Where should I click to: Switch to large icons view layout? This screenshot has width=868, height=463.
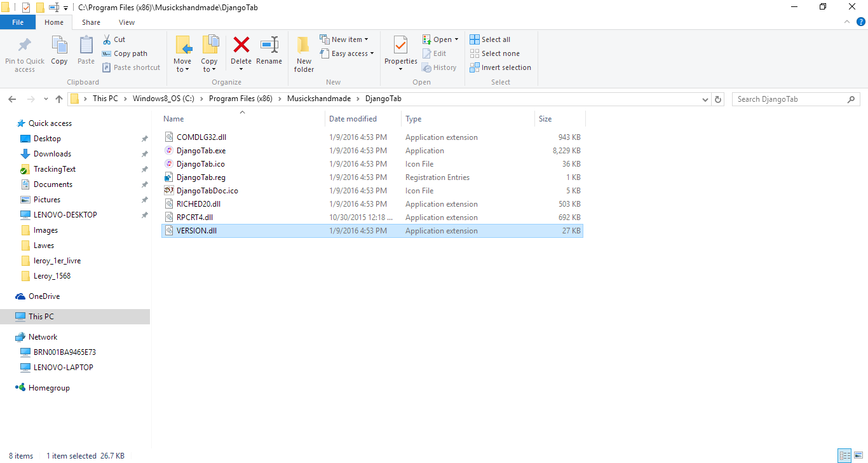tap(858, 455)
